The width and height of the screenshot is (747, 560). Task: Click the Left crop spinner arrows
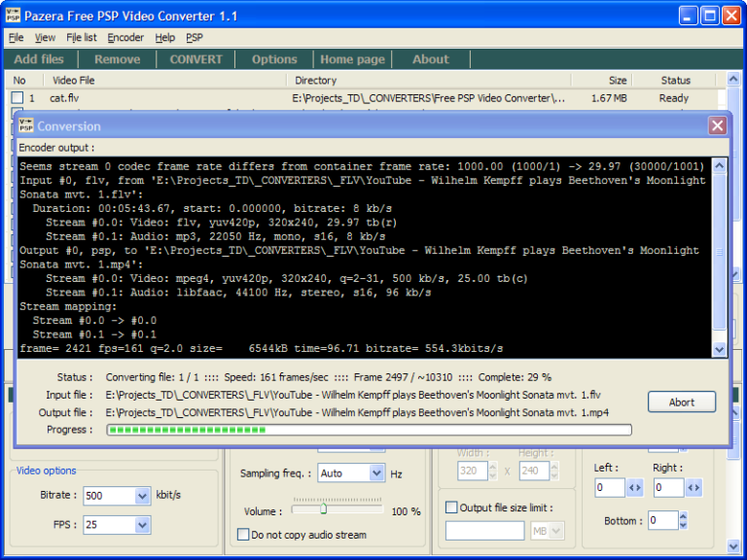pyautogui.click(x=635, y=488)
